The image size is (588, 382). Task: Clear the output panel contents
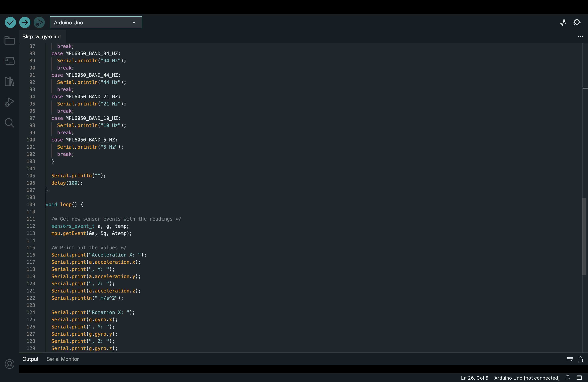point(570,359)
